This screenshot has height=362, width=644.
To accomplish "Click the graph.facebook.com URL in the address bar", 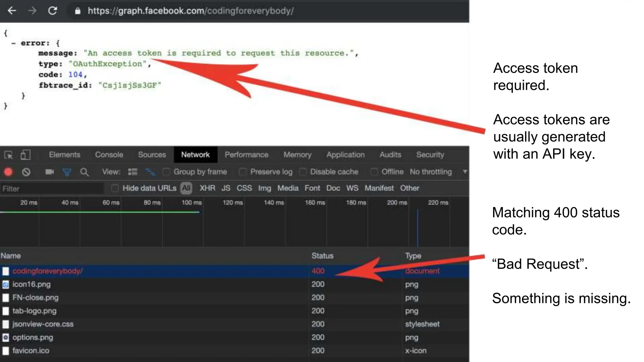I will pyautogui.click(x=191, y=11).
